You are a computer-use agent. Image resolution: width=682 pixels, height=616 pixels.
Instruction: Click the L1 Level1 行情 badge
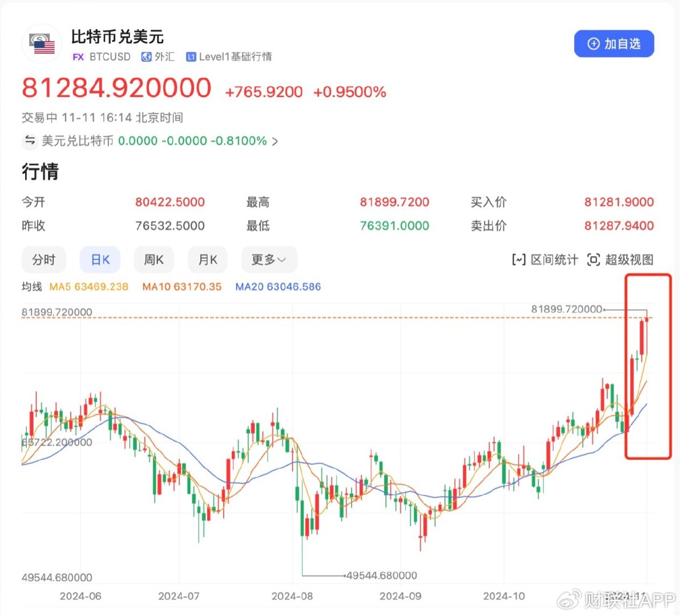click(x=191, y=57)
